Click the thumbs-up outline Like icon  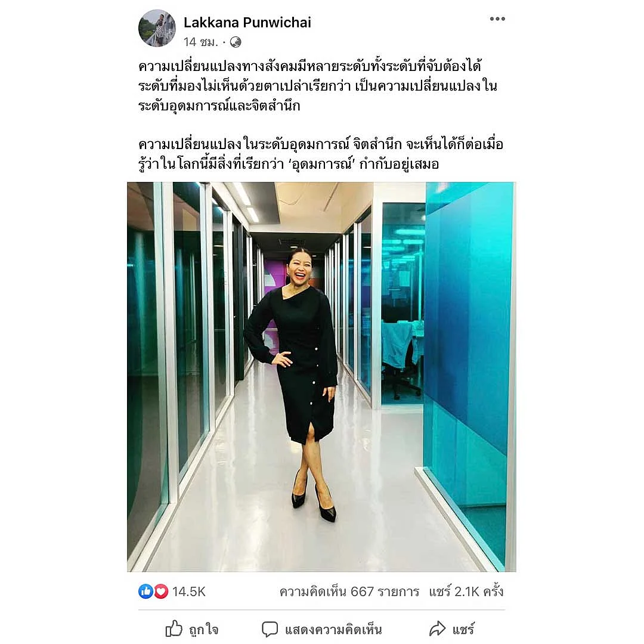[174, 628]
